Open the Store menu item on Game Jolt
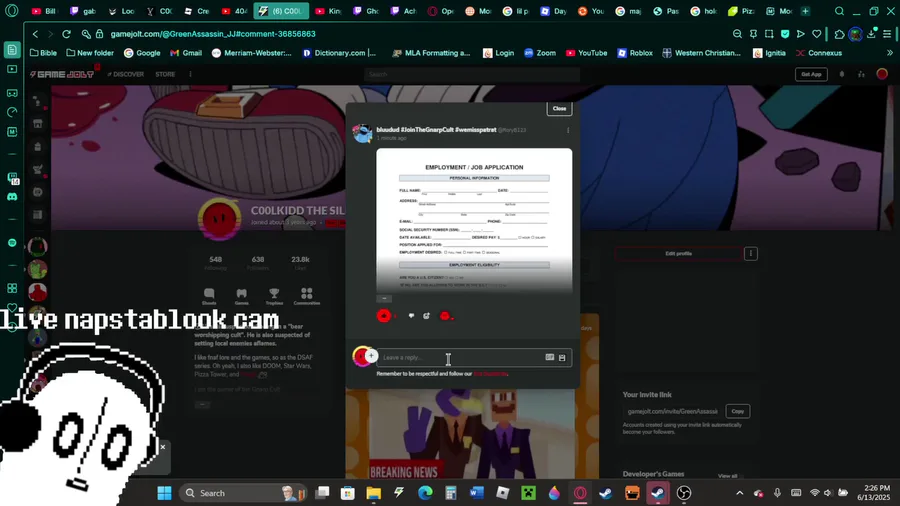The height and width of the screenshot is (506, 900). (x=165, y=74)
